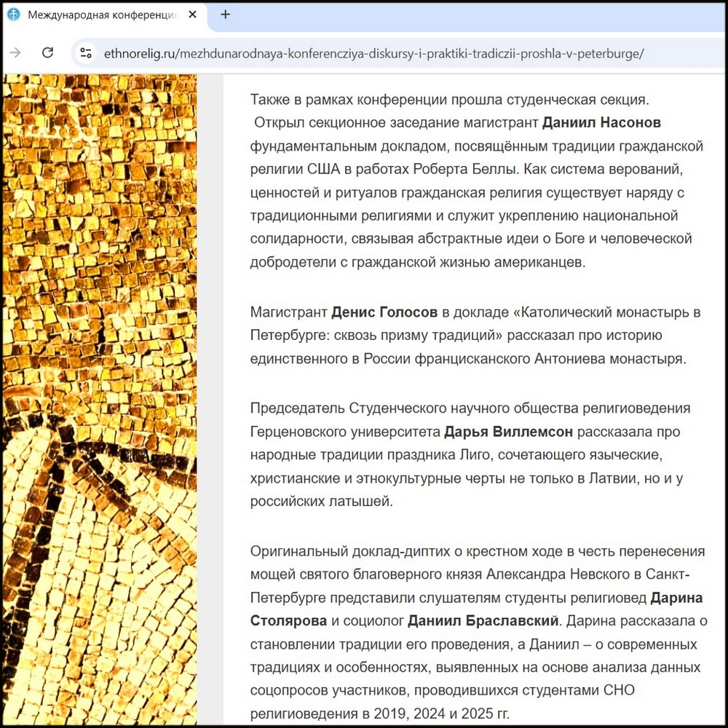Switch to the Международная конференция tab
Viewport: 728px width, 728px height.
coord(102,15)
